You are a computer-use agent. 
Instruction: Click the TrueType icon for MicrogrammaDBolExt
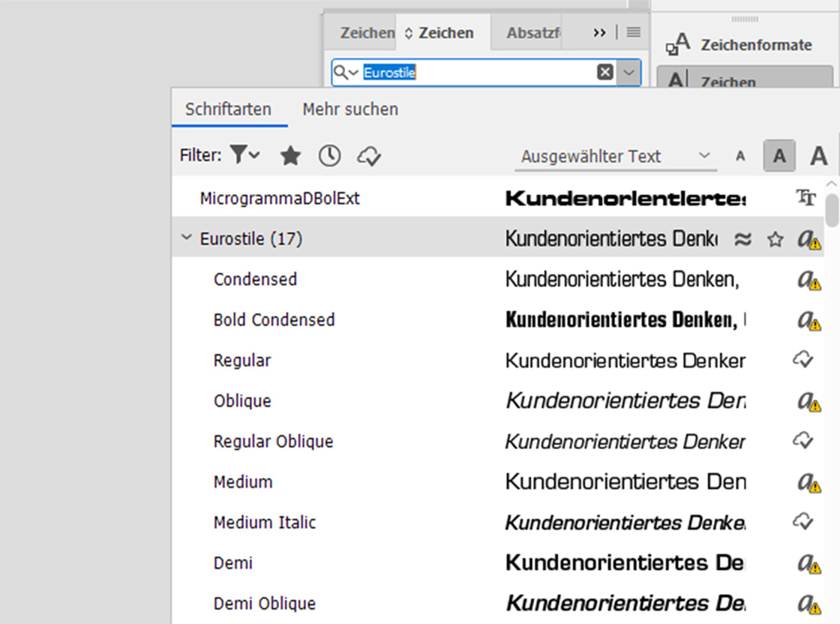pyautogui.click(x=805, y=198)
